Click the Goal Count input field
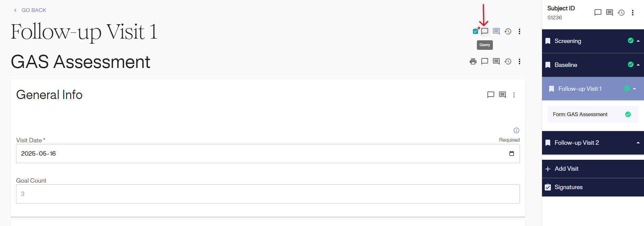 tap(268, 194)
